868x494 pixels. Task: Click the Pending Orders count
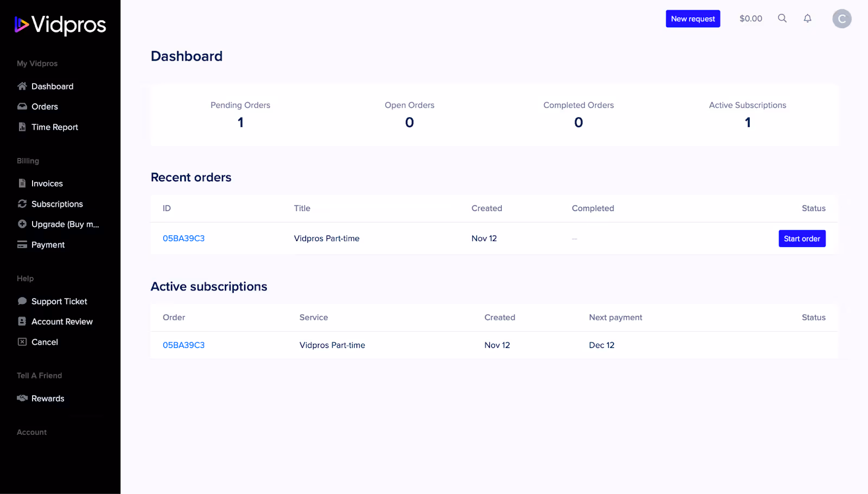point(240,123)
